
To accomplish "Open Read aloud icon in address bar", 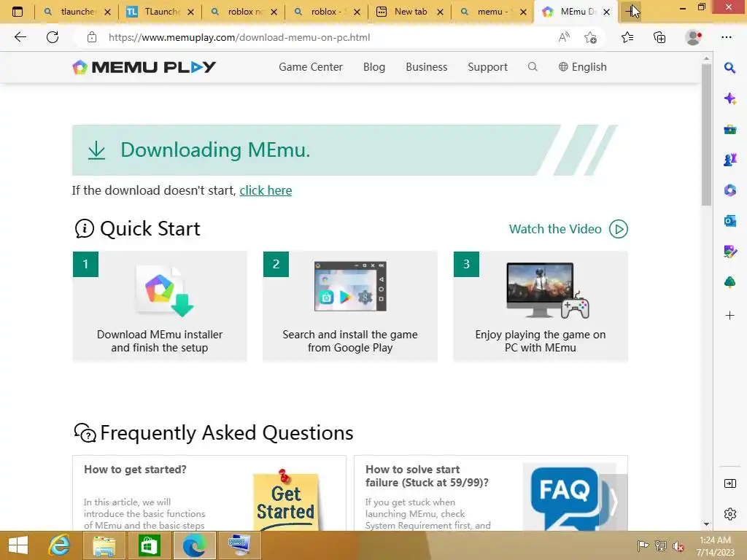I will 564,37.
